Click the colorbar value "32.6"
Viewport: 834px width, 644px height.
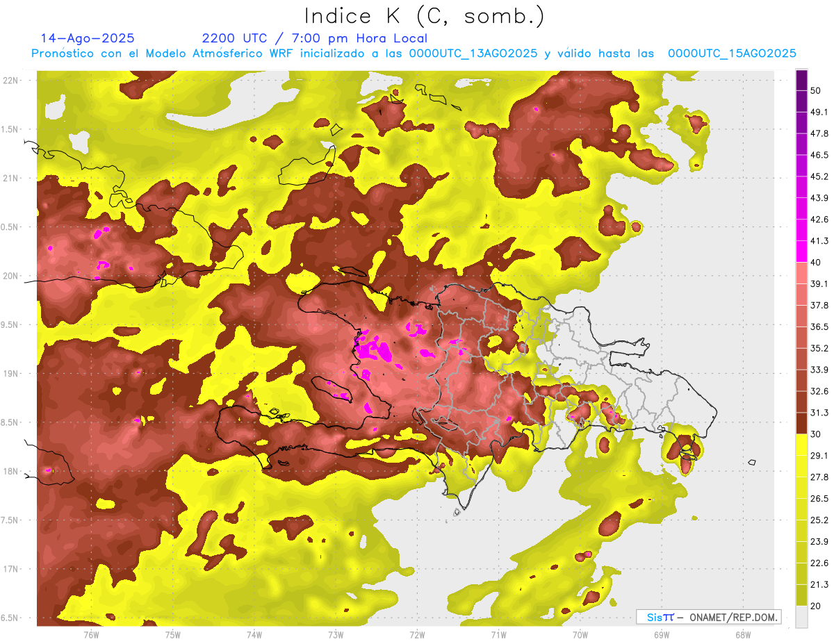pyautogui.click(x=819, y=391)
